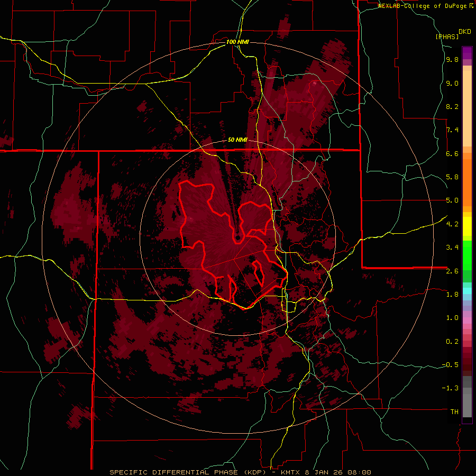The image size is (476, 476).
Task: Click the 4.2 value on the scale
Action: pos(452,224)
